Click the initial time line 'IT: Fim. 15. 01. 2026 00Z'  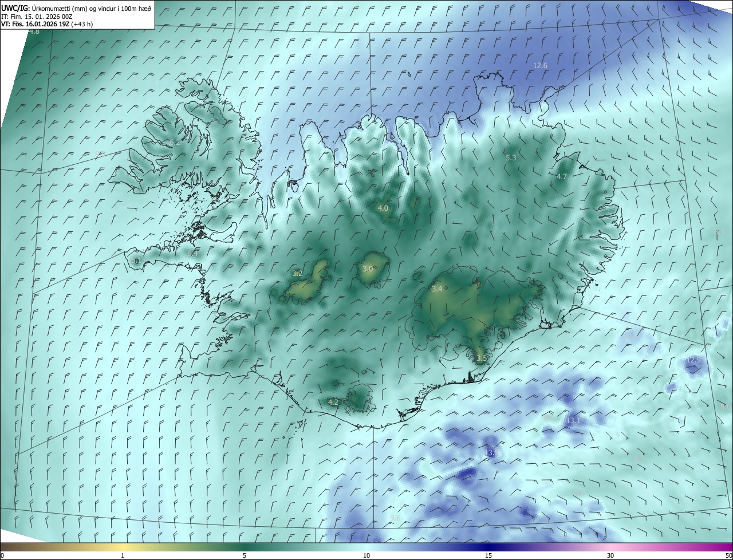pyautogui.click(x=37, y=17)
